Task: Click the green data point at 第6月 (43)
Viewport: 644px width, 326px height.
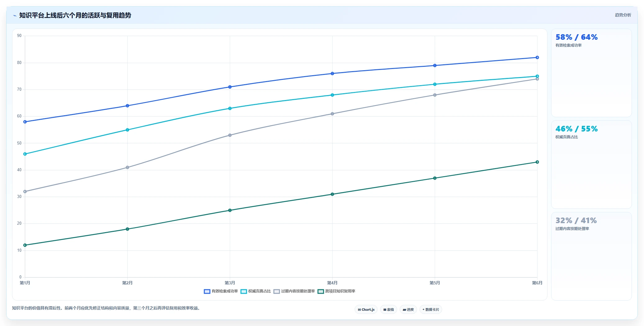Action: coord(537,162)
